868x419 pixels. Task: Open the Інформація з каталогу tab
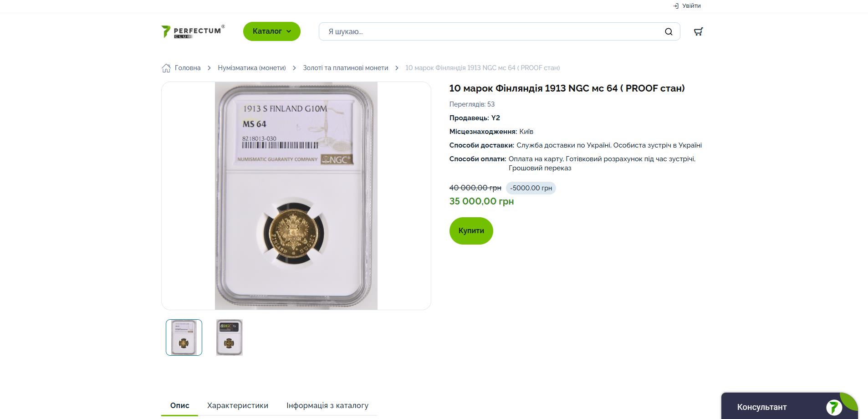click(x=327, y=405)
